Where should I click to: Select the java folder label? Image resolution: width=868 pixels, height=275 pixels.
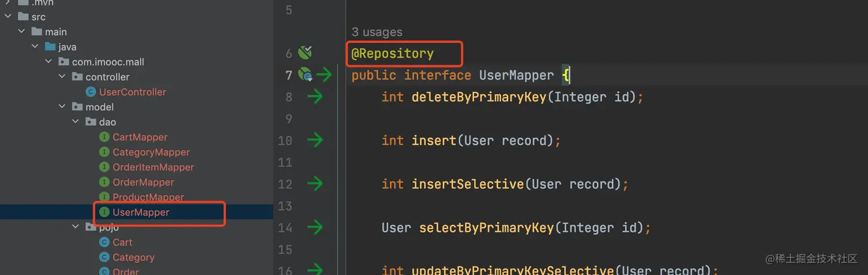coord(67,47)
